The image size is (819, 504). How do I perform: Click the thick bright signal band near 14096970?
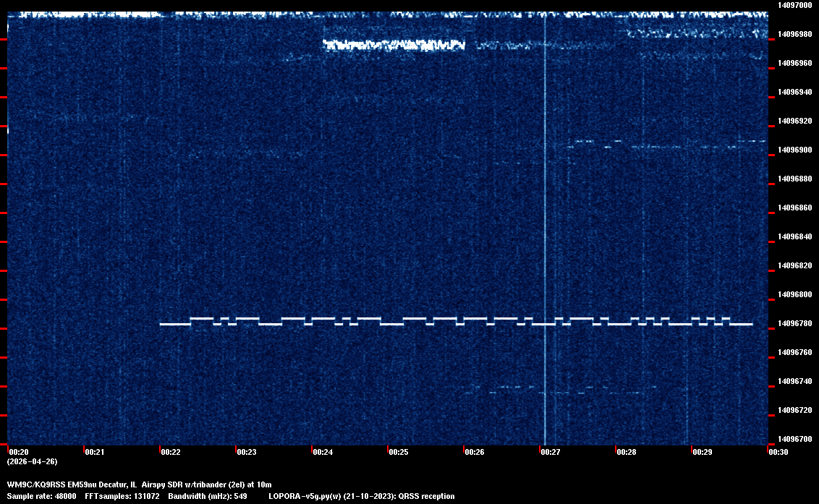[394, 45]
